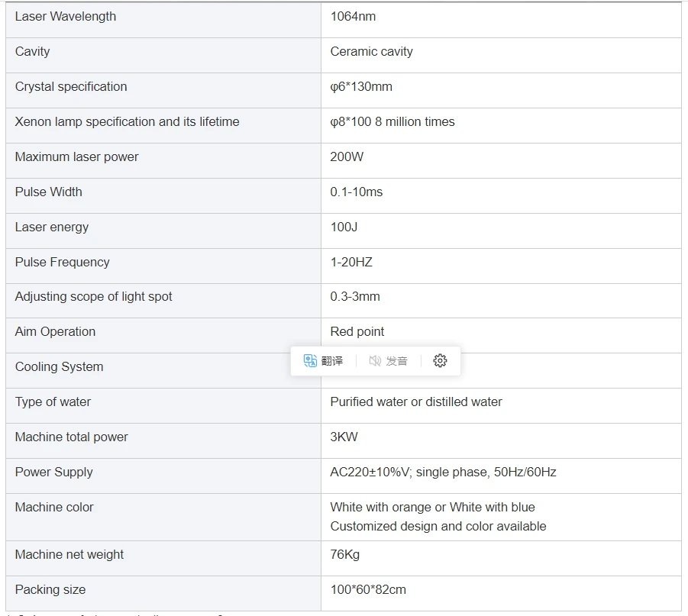Click the "1064nm" wavelength value
The height and width of the screenshot is (616, 688).
point(353,17)
